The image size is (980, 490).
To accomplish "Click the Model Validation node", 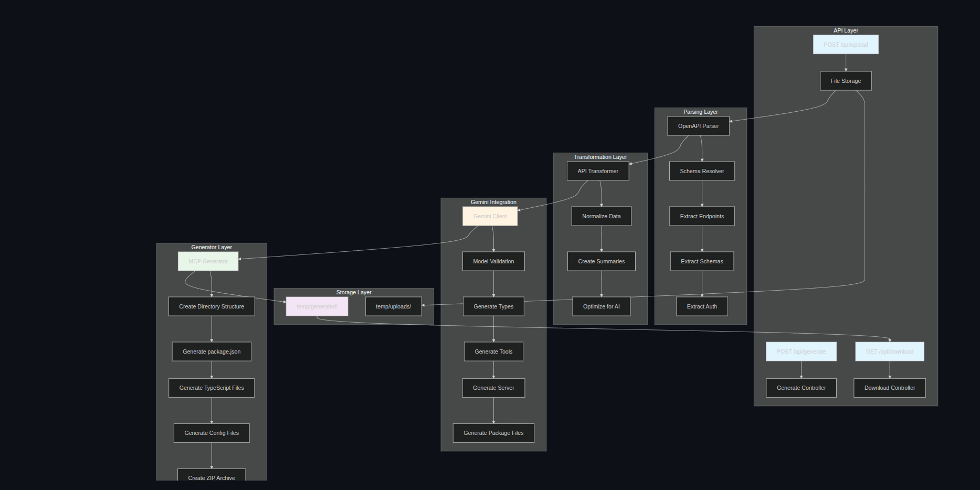I will tap(493, 261).
